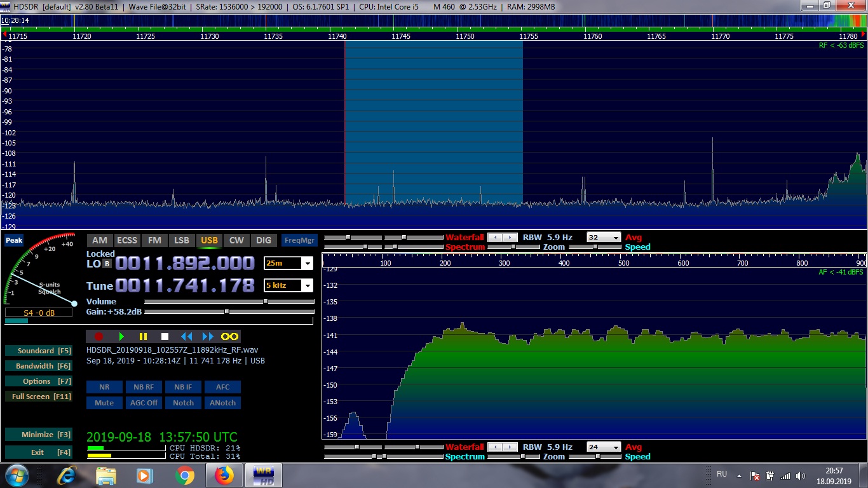Adjust the upper Speed slider
Viewport: 868px width, 488px height.
(x=595, y=247)
